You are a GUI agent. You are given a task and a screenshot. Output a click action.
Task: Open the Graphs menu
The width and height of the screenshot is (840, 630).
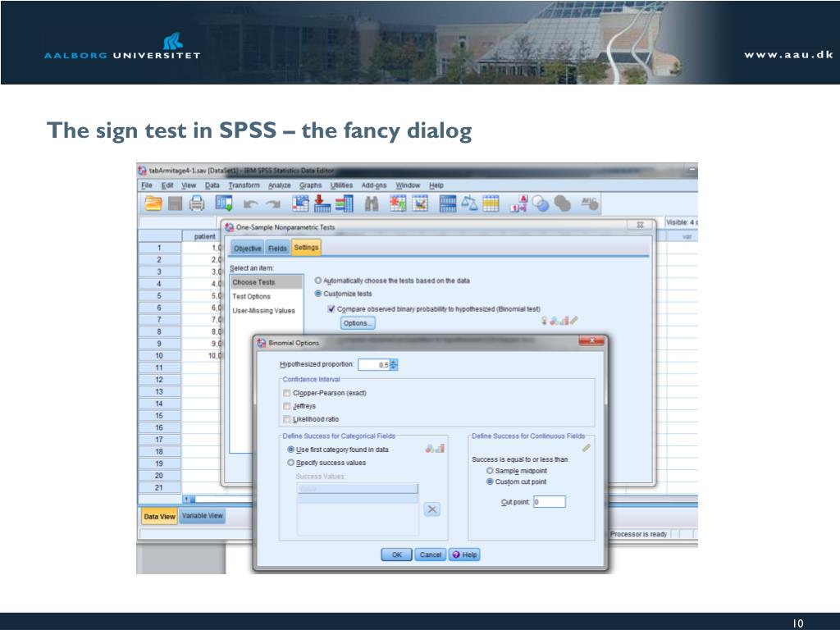(x=311, y=185)
